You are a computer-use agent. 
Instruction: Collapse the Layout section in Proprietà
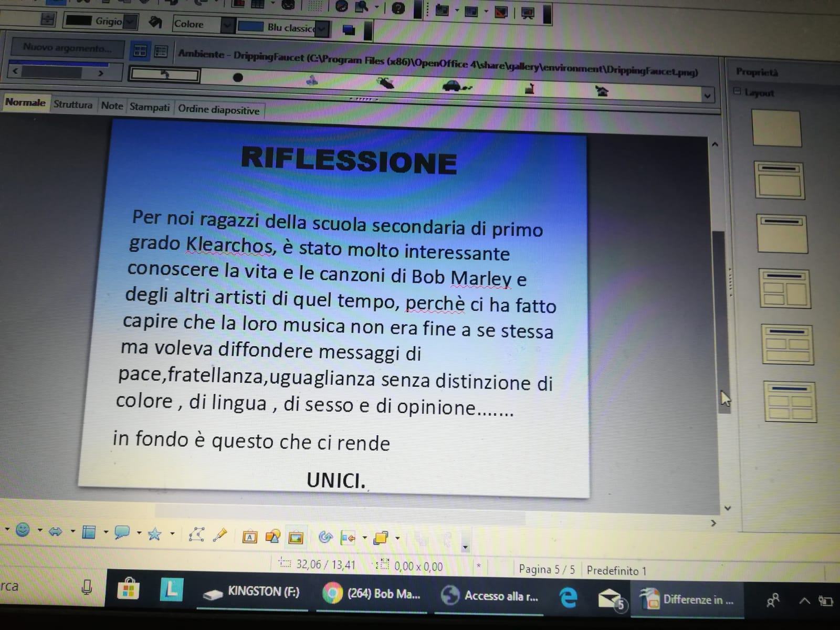737,91
